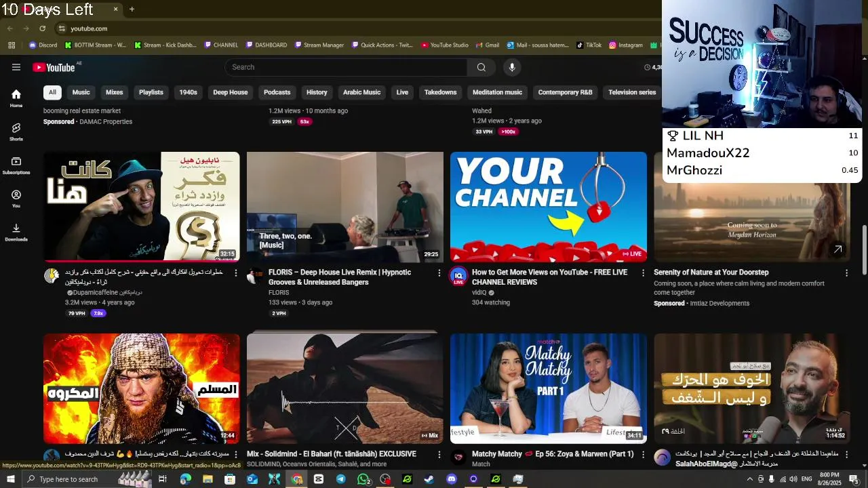Open options menu for Matchy Matchy video

[643, 454]
